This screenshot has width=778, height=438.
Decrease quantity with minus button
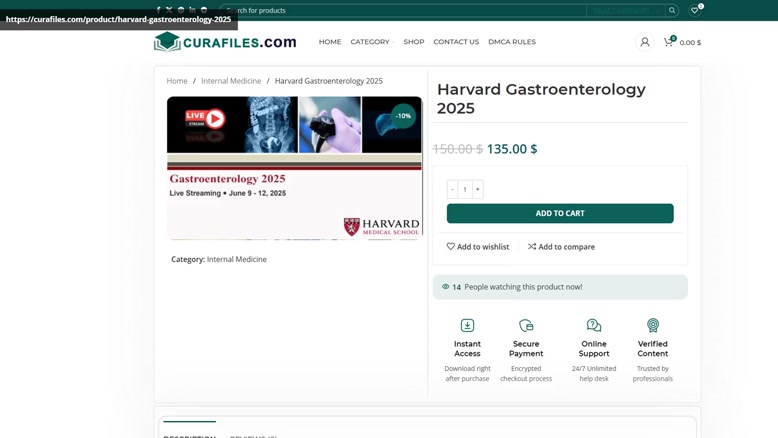(x=452, y=189)
